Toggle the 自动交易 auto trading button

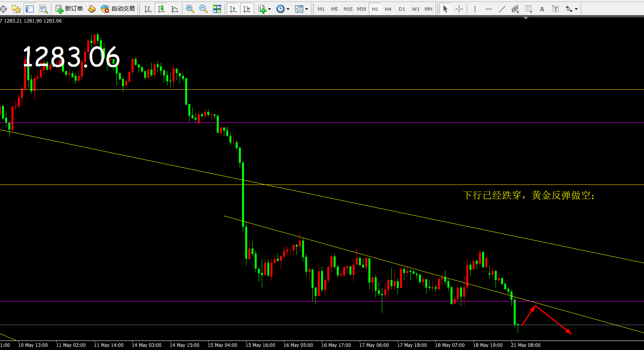click(118, 9)
